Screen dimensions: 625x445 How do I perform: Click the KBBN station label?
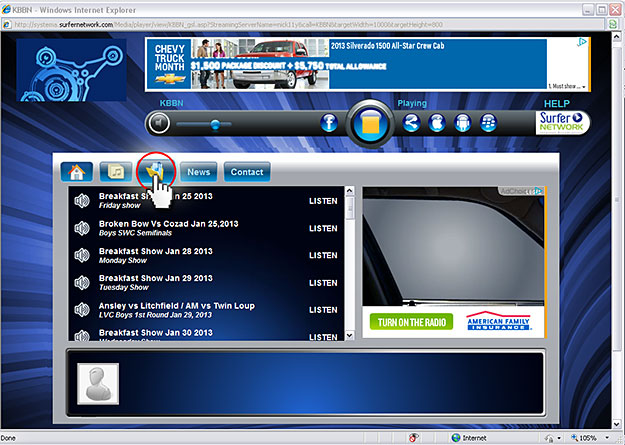pos(171,103)
